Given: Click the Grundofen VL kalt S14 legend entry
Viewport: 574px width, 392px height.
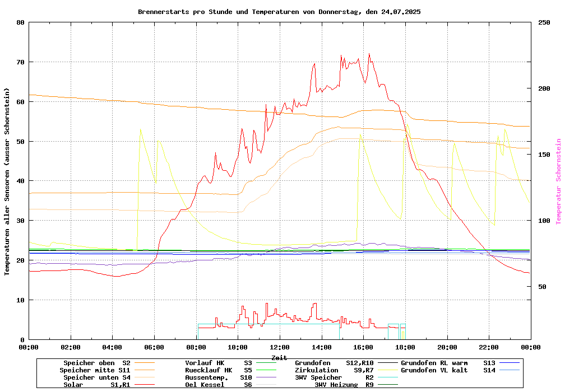Looking at the screenshot, I should pos(448,370).
